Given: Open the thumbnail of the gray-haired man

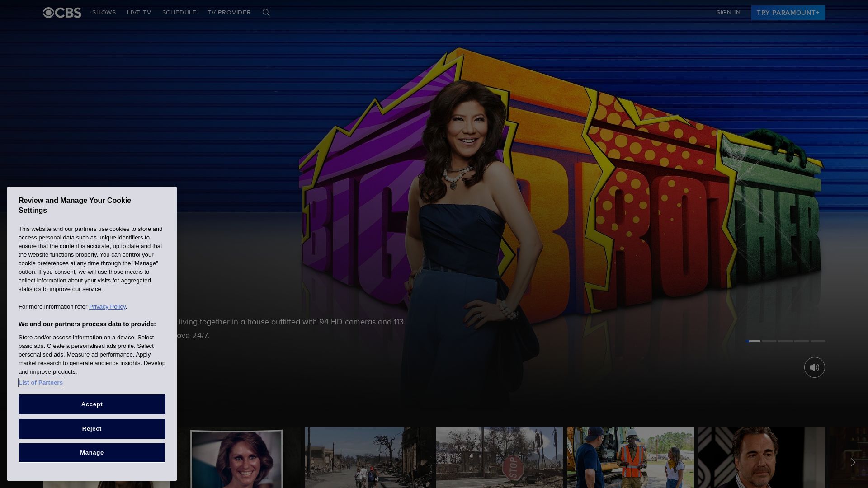Looking at the screenshot, I should point(762,457).
